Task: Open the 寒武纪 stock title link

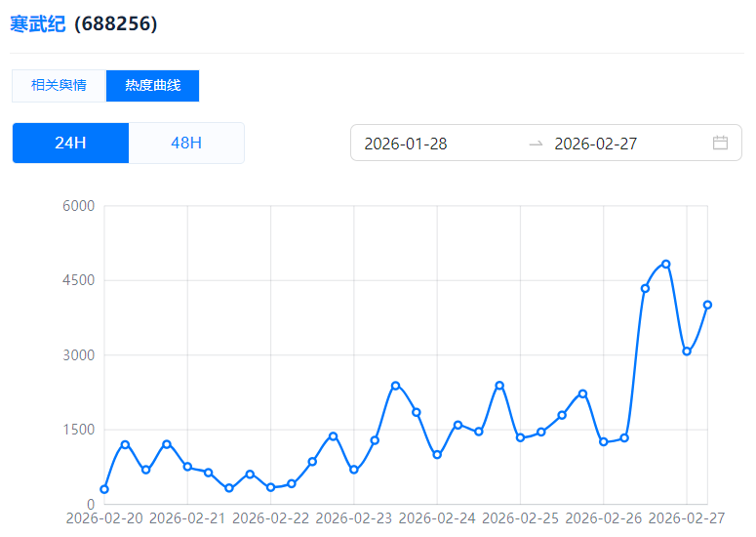Action: 38,23
